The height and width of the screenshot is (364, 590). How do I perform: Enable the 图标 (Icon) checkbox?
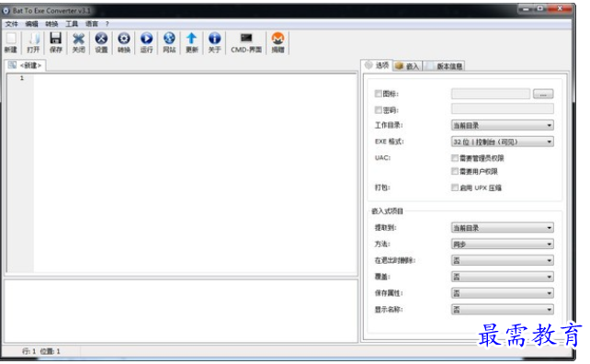click(378, 94)
